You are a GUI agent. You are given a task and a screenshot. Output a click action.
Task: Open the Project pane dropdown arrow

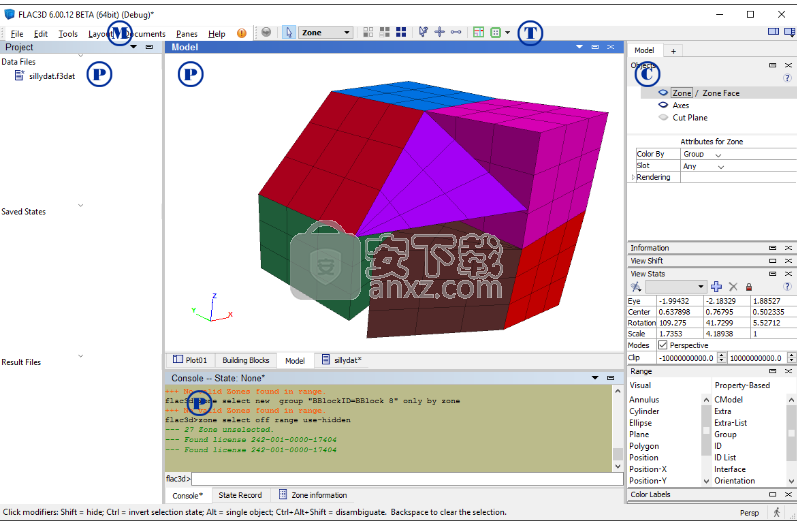click(133, 47)
